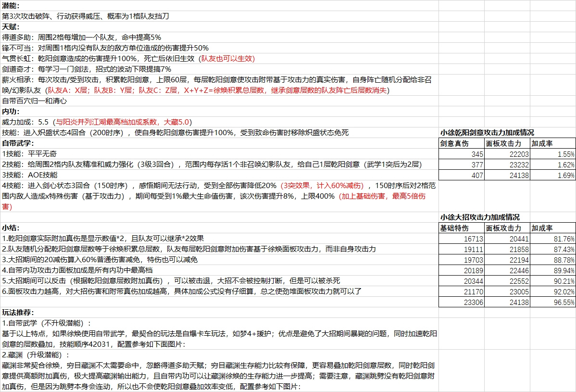Select the 1.69% cell

coord(553,175)
